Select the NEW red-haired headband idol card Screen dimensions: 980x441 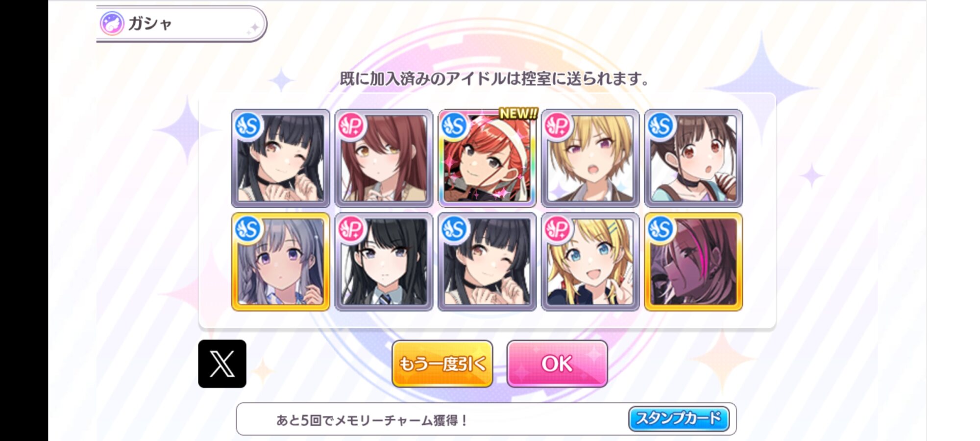click(487, 158)
